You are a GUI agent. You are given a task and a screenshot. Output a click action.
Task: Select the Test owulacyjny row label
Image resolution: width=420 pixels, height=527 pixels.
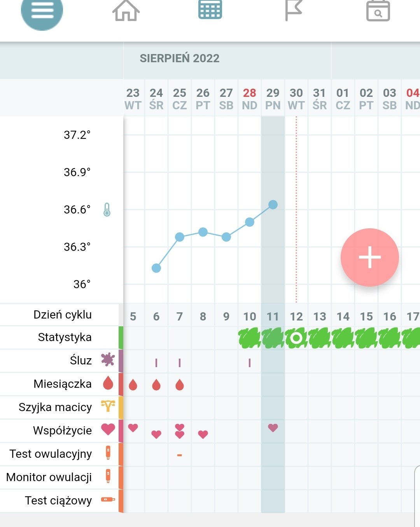tap(51, 454)
